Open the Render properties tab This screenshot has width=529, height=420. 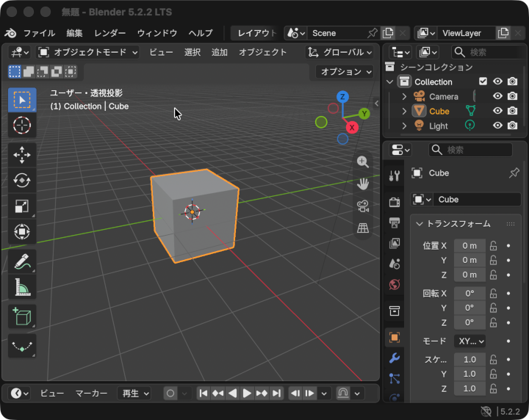click(x=394, y=202)
